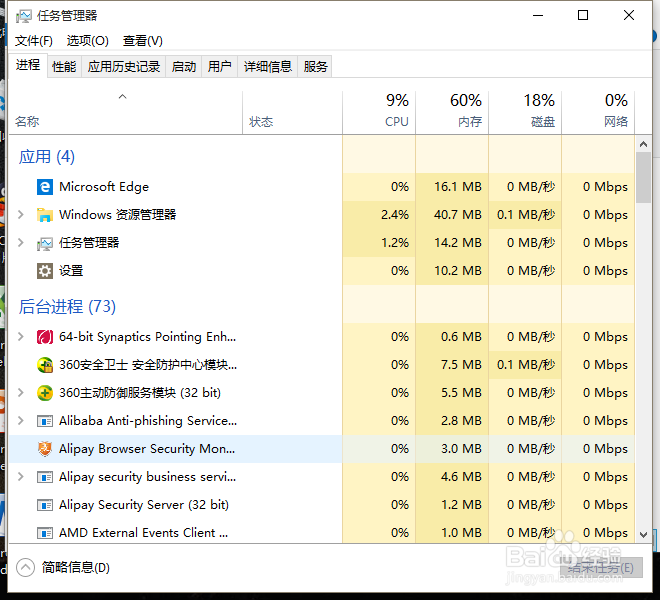660x600 pixels.
Task: Expand the Alibaba Anti-phishing Service entry
Action: tap(21, 421)
